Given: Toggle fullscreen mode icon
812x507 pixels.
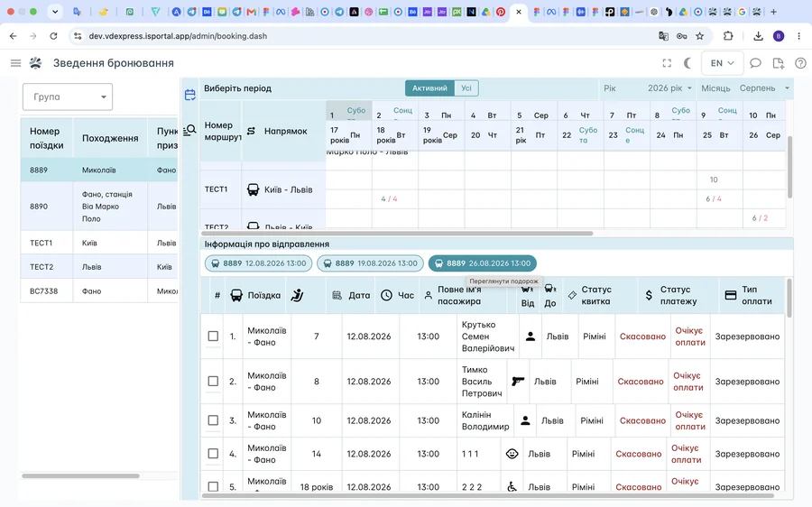Looking at the screenshot, I should (667, 63).
